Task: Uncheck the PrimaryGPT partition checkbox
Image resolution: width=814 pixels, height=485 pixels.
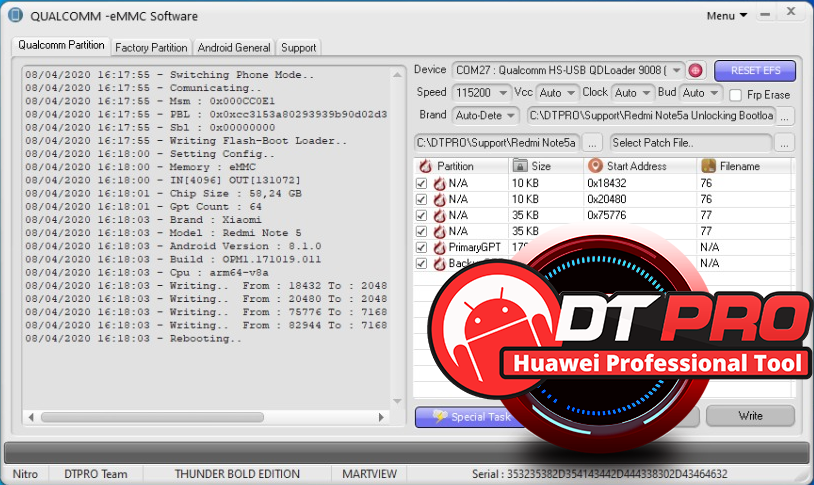Action: pyautogui.click(x=422, y=248)
